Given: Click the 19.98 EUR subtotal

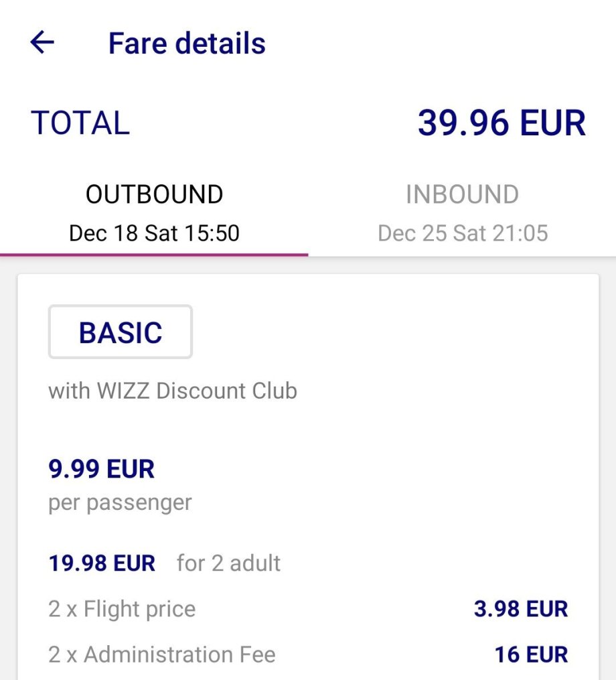Looking at the screenshot, I should [102, 563].
